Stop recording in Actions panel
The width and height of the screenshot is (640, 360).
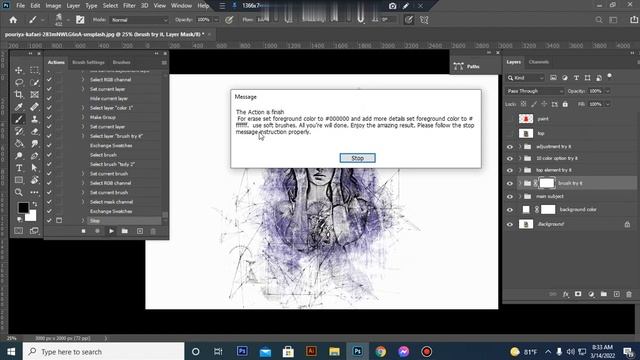point(84,231)
